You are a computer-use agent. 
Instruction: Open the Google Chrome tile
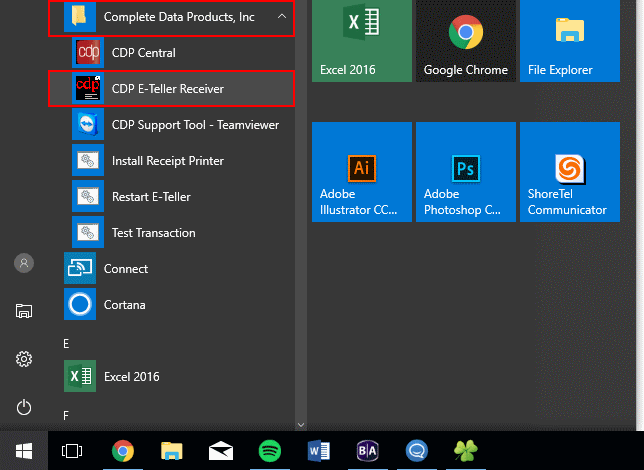pos(466,40)
